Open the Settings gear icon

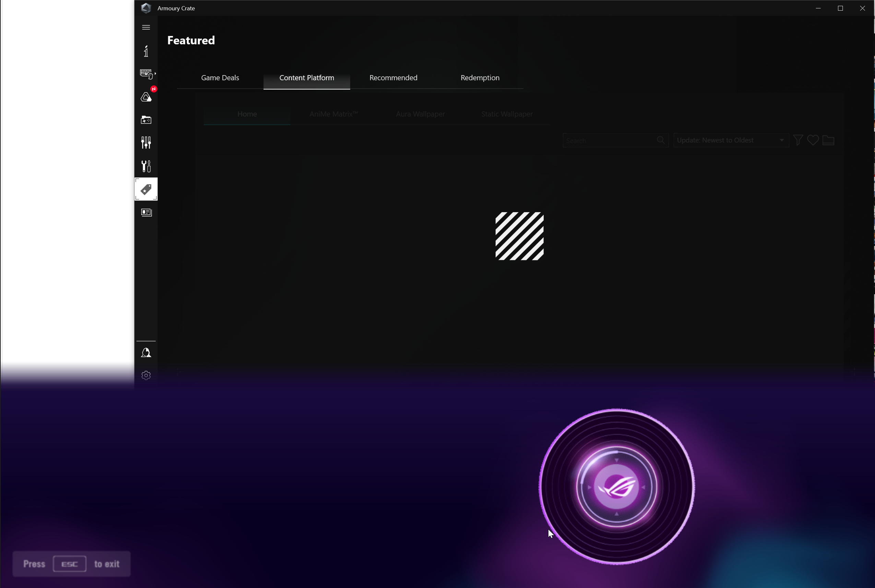(146, 375)
